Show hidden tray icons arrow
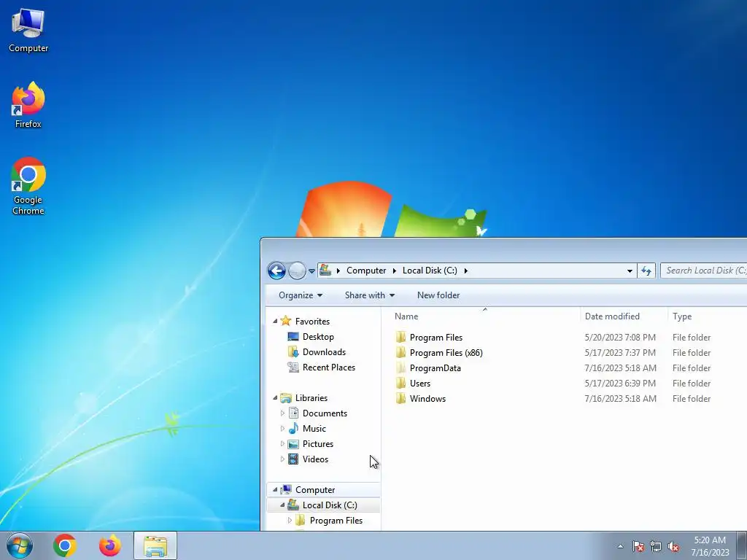 [x=620, y=546]
